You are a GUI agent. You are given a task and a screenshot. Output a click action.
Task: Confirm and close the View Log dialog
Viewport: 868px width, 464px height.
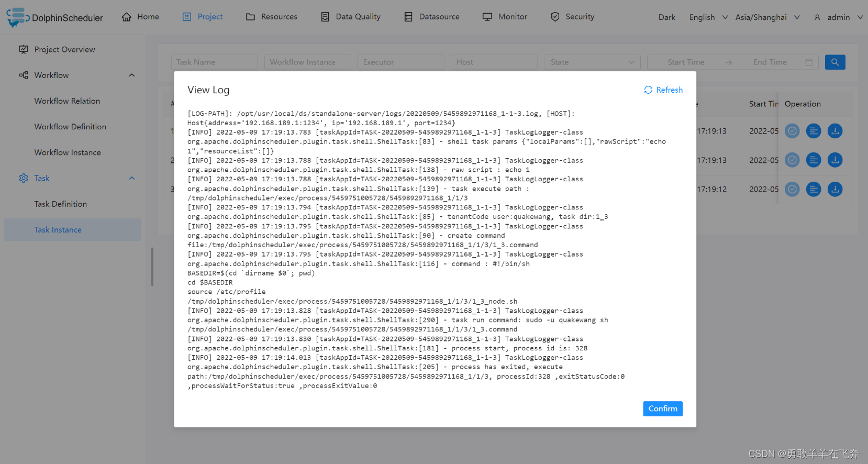pyautogui.click(x=663, y=408)
